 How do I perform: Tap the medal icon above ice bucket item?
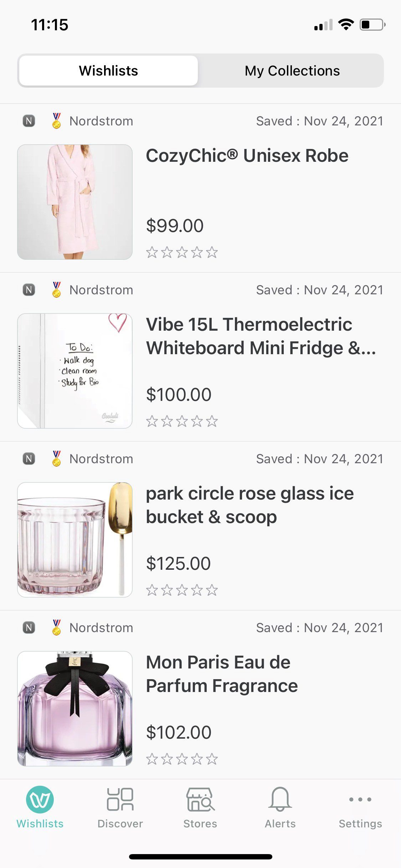pyautogui.click(x=56, y=459)
